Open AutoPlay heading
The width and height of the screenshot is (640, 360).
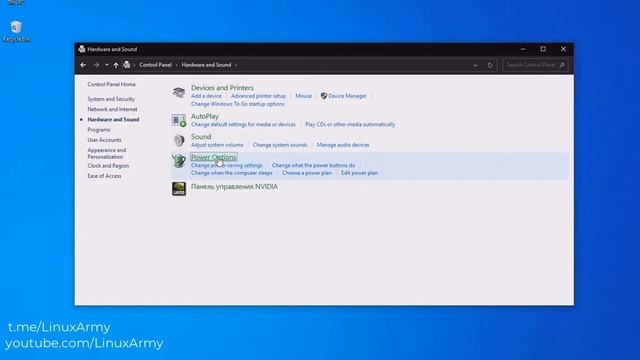(x=204, y=116)
